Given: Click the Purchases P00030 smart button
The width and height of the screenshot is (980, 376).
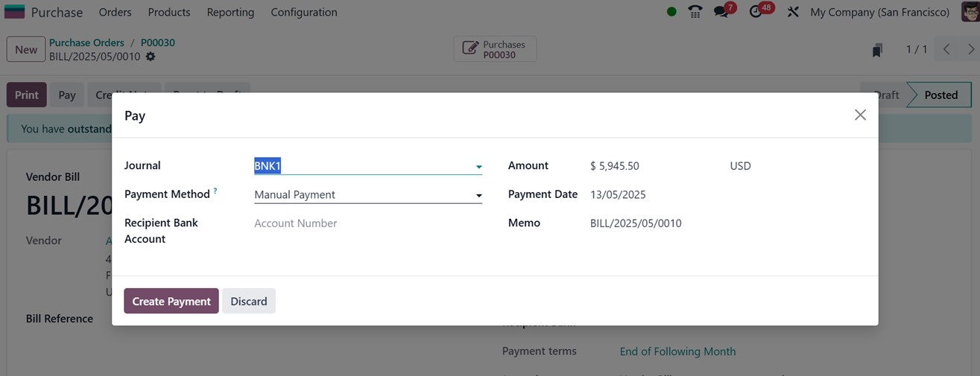Looking at the screenshot, I should click(495, 49).
